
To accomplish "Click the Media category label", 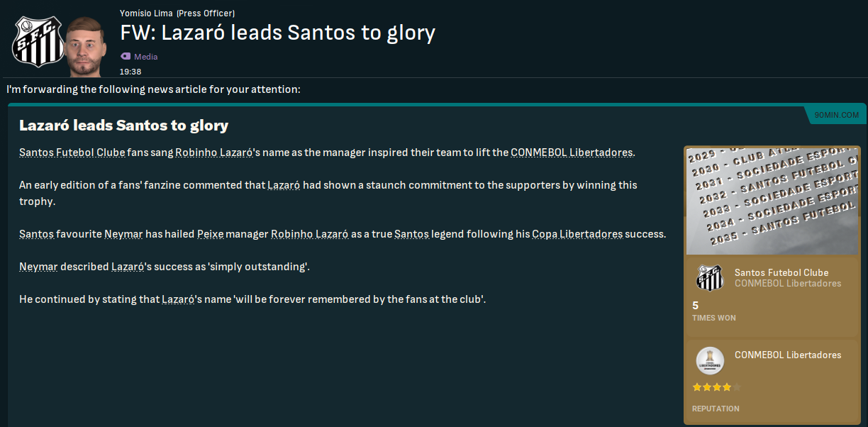I will tap(146, 57).
